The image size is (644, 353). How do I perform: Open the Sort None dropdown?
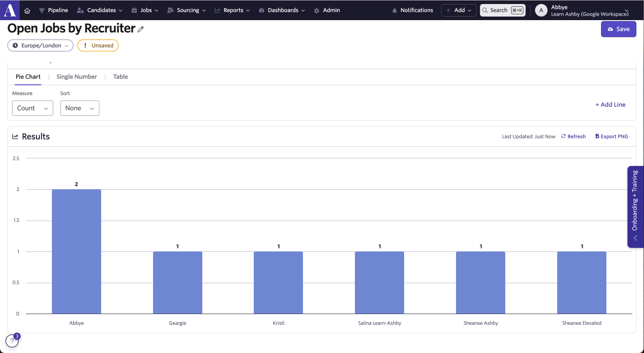coord(80,108)
